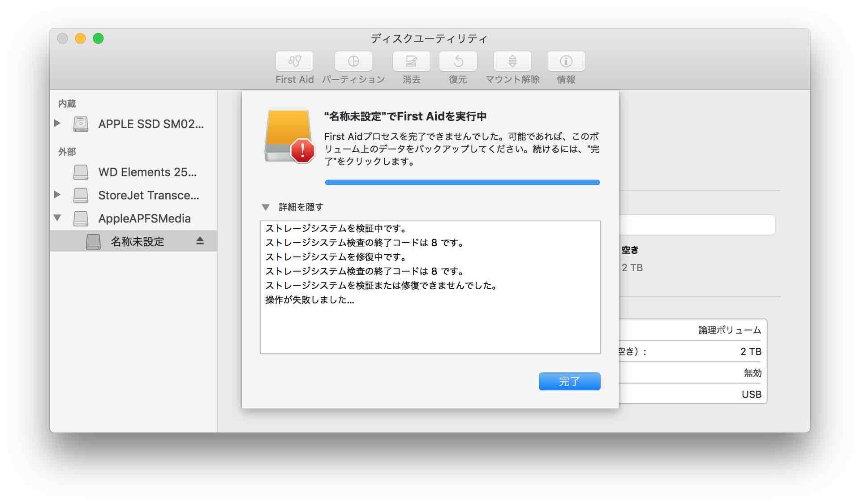Select StoreJet Transce... in sidebar

(133, 196)
